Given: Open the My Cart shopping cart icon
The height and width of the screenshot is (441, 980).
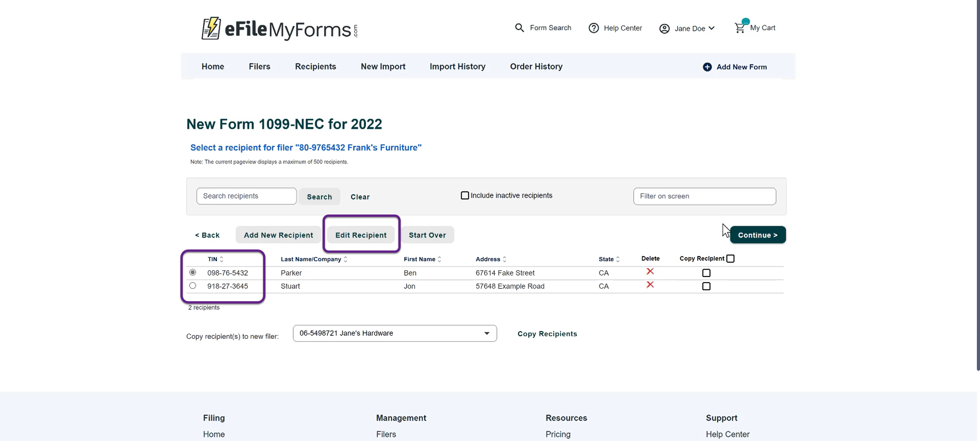Looking at the screenshot, I should pos(740,28).
